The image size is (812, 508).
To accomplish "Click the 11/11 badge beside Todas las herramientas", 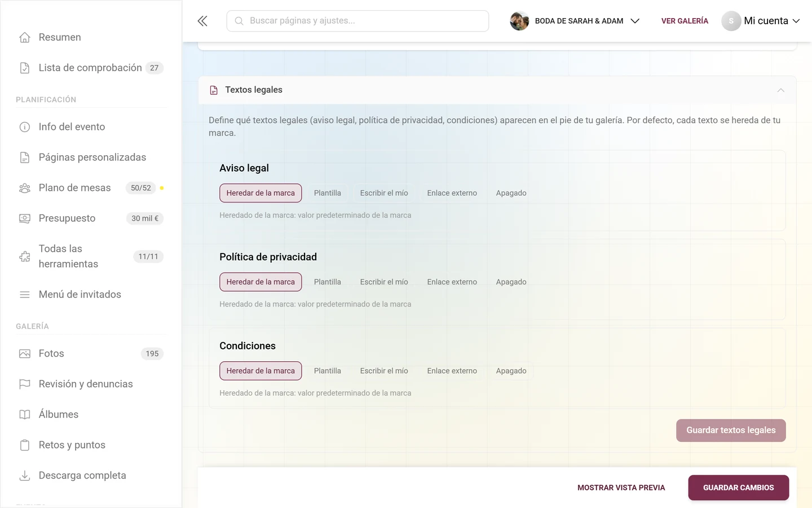I will point(148,256).
